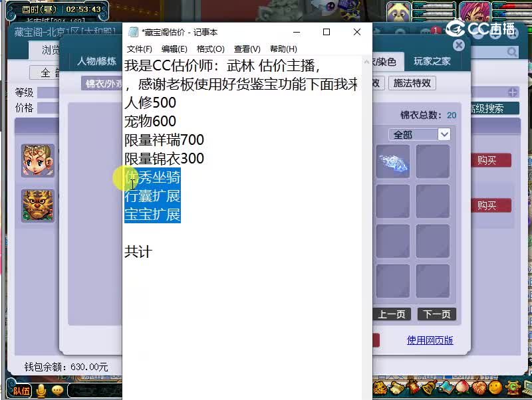This screenshot has width=532, height=400.
Task: Open the 全部 dropdown in the 锦衣 panel
Action: (x=420, y=135)
